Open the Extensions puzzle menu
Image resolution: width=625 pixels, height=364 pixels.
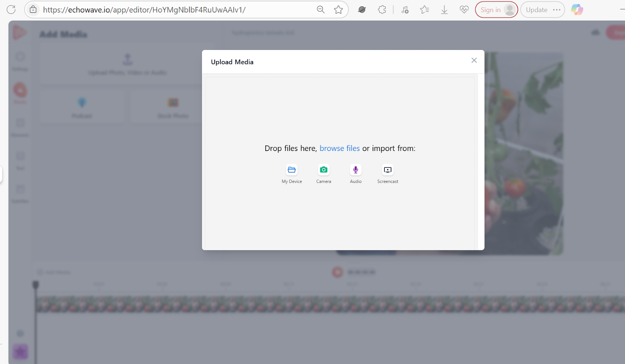tap(382, 10)
